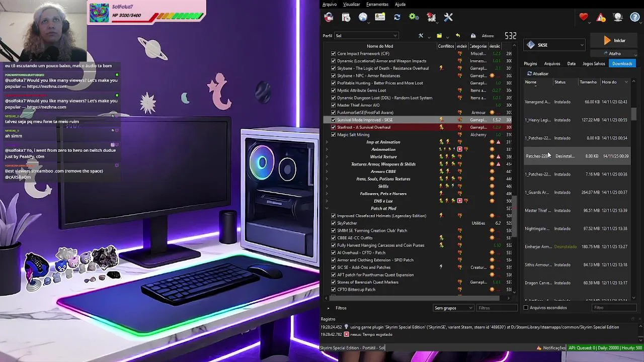The image size is (644, 362).
Task: Open the puzzle piece tools plugin icon
Action: coord(431,17)
